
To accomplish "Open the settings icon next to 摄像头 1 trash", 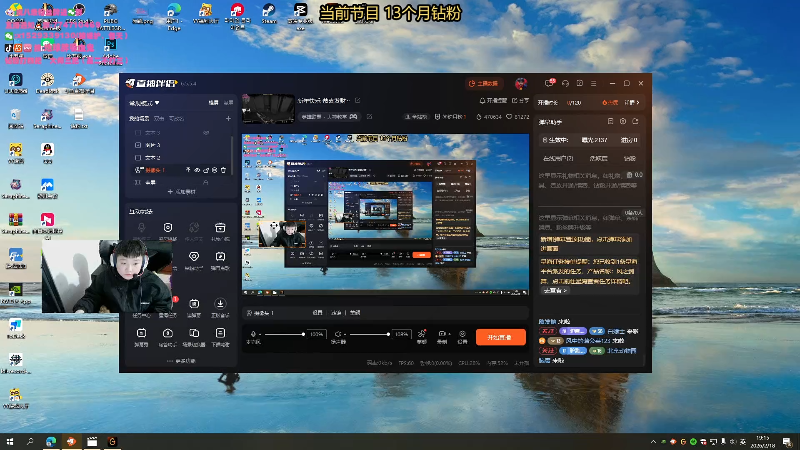I will click(215, 170).
